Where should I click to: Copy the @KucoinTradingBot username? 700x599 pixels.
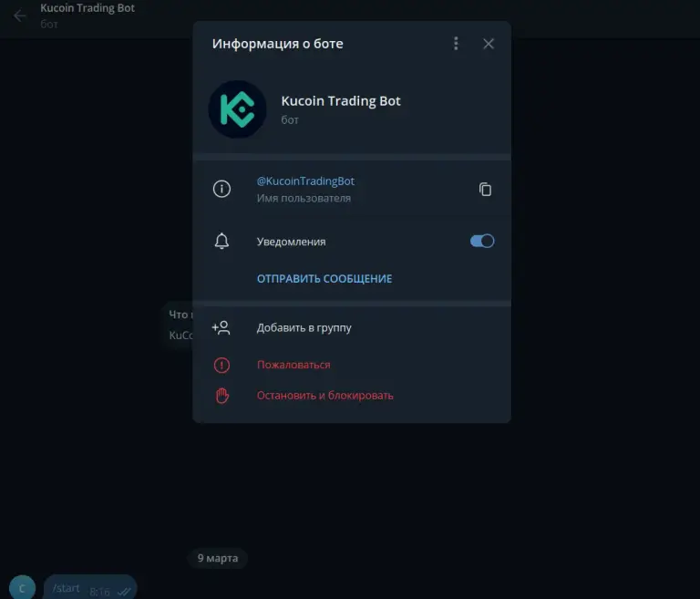click(x=485, y=190)
